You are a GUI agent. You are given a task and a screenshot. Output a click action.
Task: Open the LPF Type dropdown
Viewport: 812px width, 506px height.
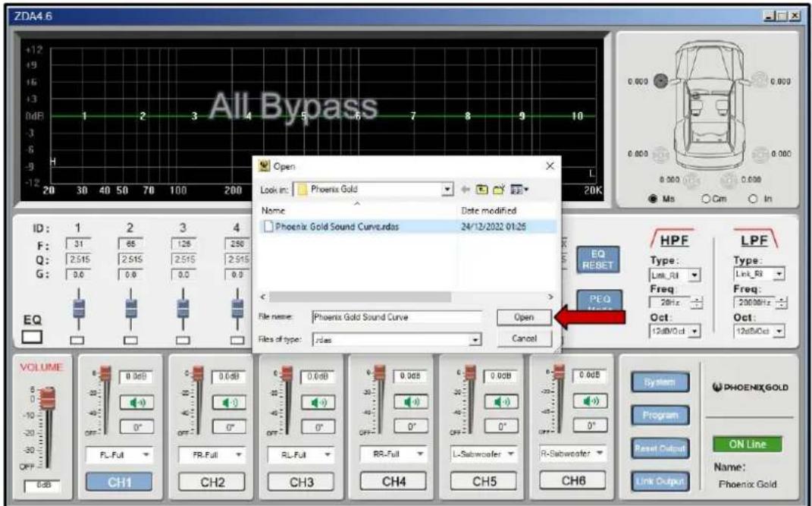[779, 272]
